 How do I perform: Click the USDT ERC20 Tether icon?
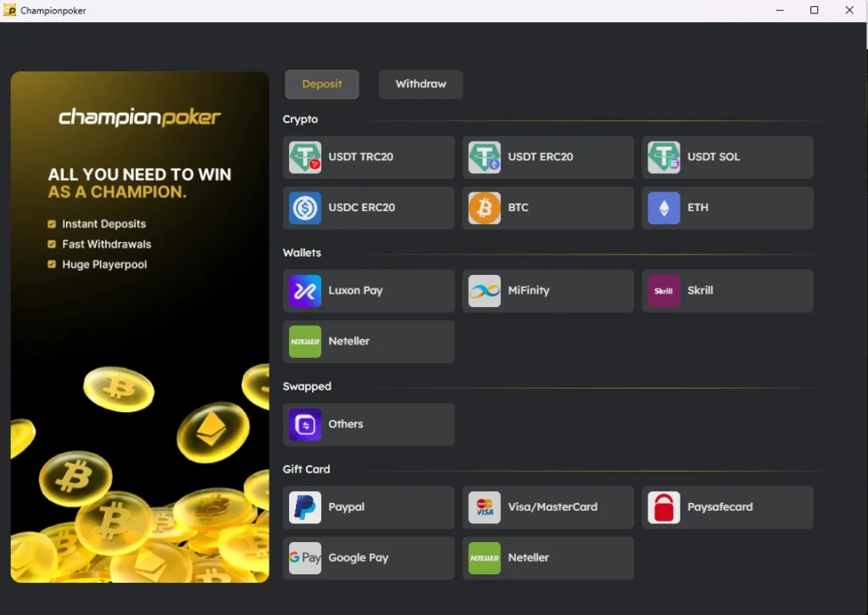click(x=484, y=157)
